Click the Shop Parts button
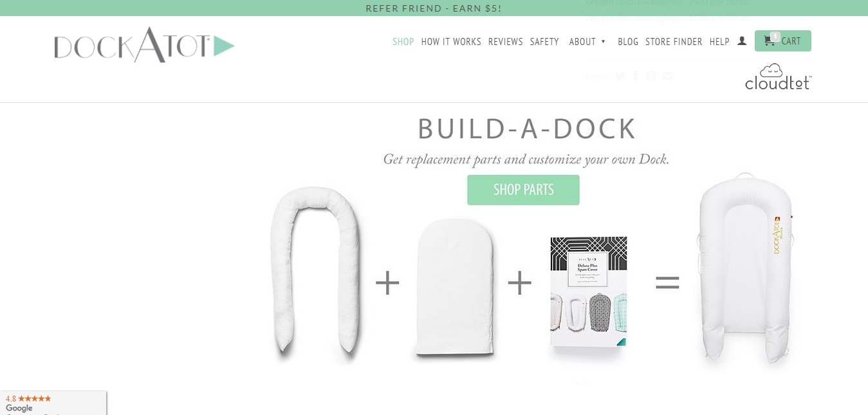Image resolution: width=868 pixels, height=415 pixels. coord(523,190)
